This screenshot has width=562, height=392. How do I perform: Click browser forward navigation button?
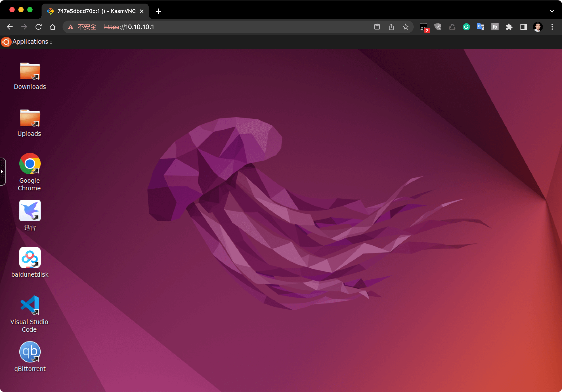[25, 27]
